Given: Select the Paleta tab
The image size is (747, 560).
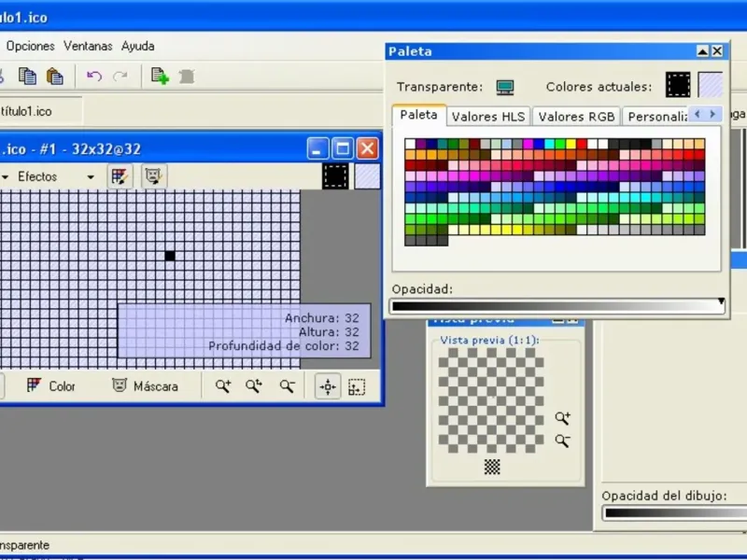Looking at the screenshot, I should (418, 115).
